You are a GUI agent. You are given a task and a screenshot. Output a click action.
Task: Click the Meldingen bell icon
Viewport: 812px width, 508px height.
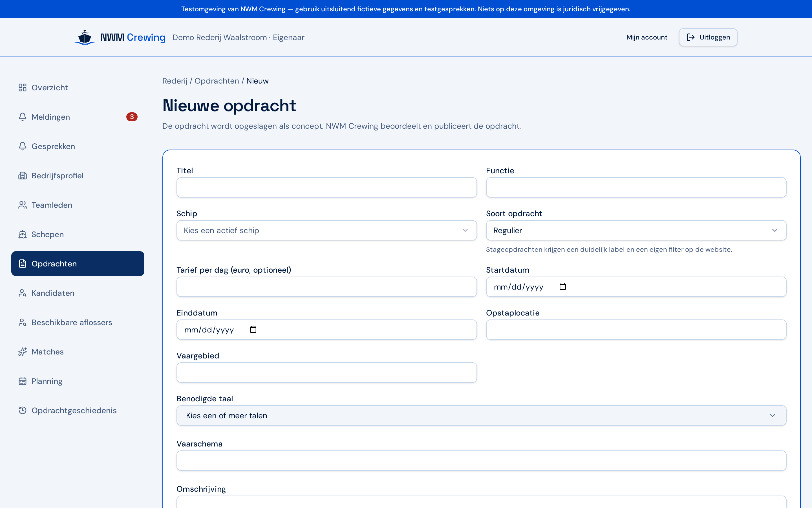pyautogui.click(x=23, y=117)
